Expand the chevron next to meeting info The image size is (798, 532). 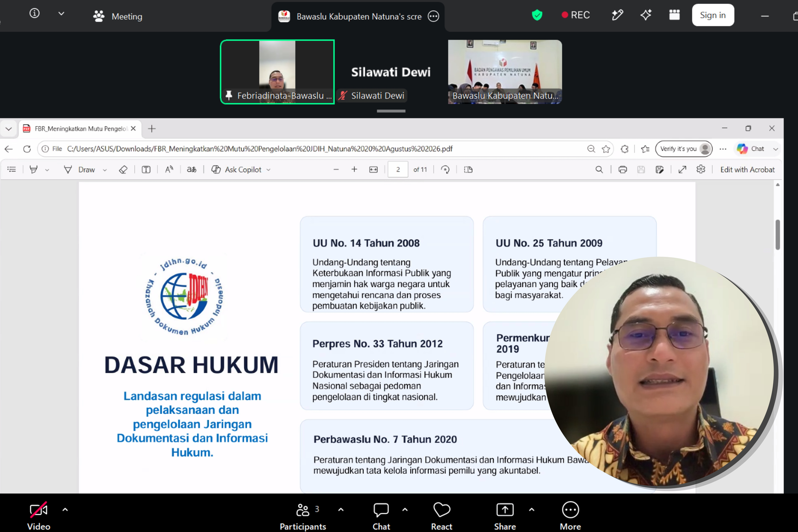[x=61, y=14]
